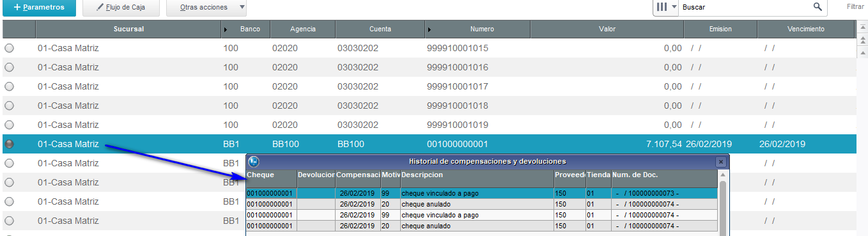Sort by the Sucursal column header

click(128, 29)
